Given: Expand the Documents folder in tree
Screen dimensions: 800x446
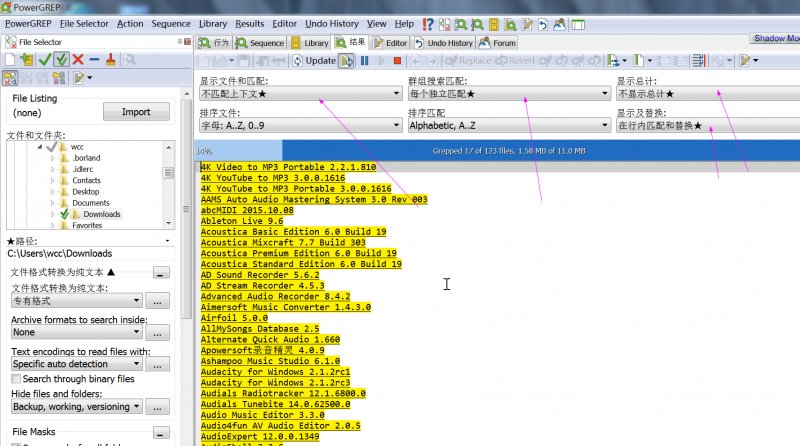Looking at the screenshot, I should 52,203.
